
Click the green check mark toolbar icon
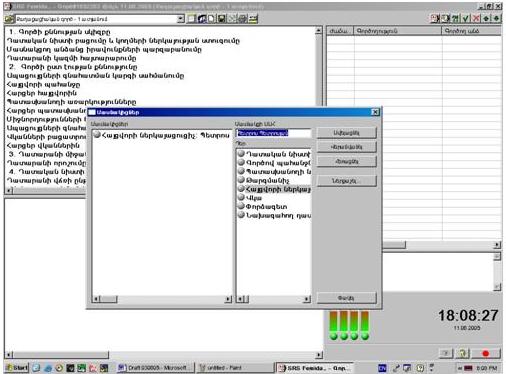point(466,18)
